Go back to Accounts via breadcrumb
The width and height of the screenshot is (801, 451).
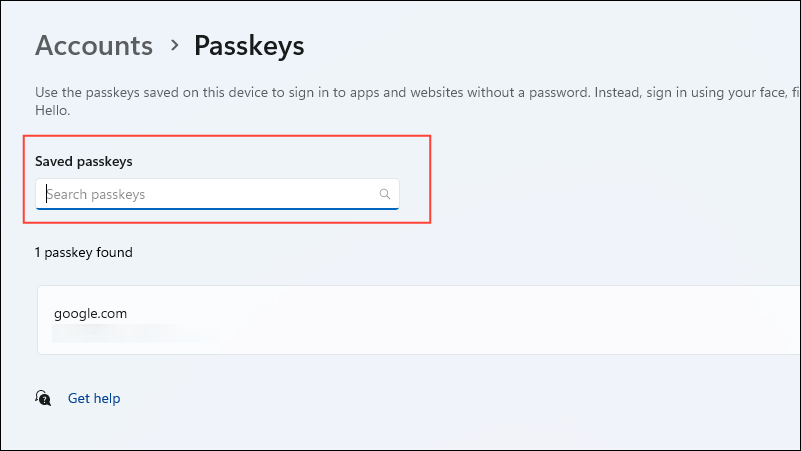coord(94,45)
